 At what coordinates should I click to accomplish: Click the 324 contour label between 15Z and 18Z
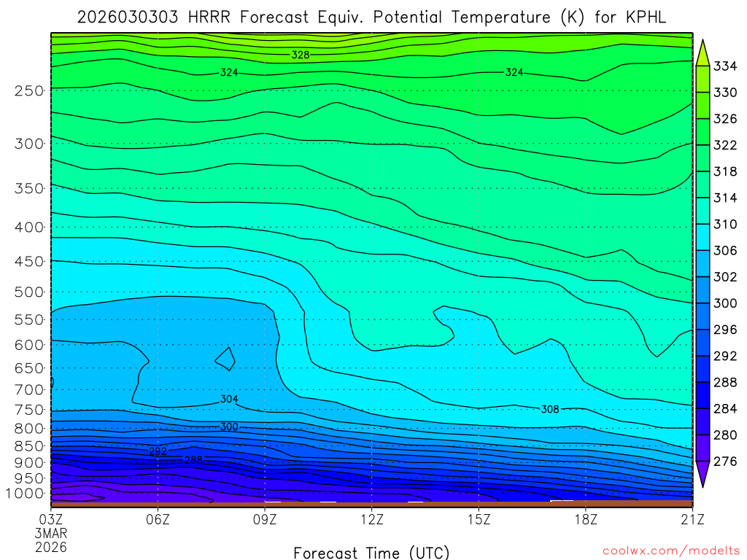point(514,72)
